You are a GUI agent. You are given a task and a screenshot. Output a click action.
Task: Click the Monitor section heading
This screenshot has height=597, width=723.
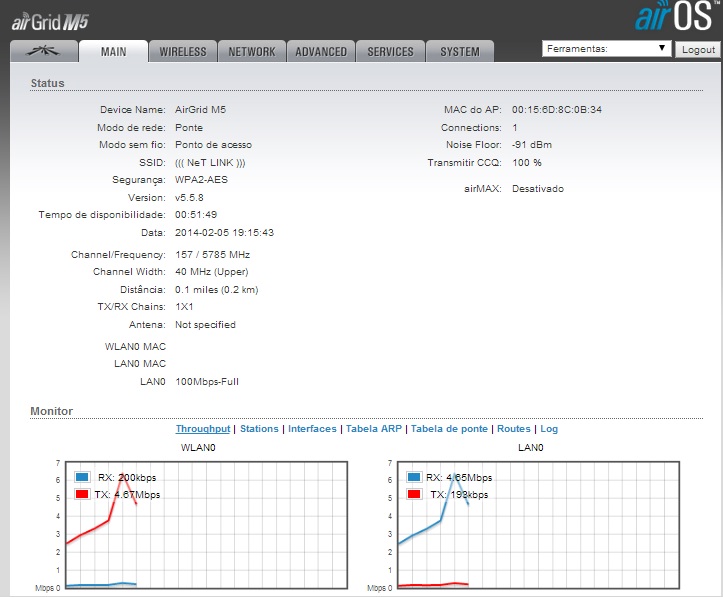(x=52, y=411)
